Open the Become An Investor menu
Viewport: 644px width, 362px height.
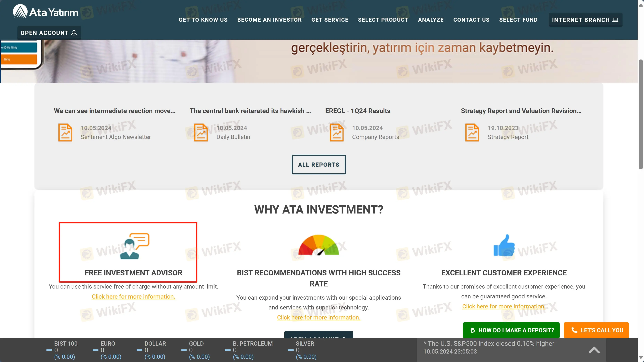[269, 20]
